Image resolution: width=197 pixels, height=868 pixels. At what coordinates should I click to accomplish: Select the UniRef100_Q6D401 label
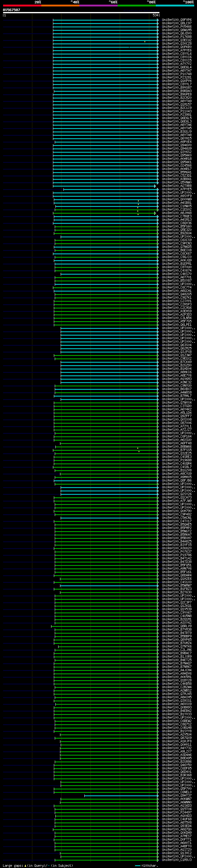[x=176, y=772]
